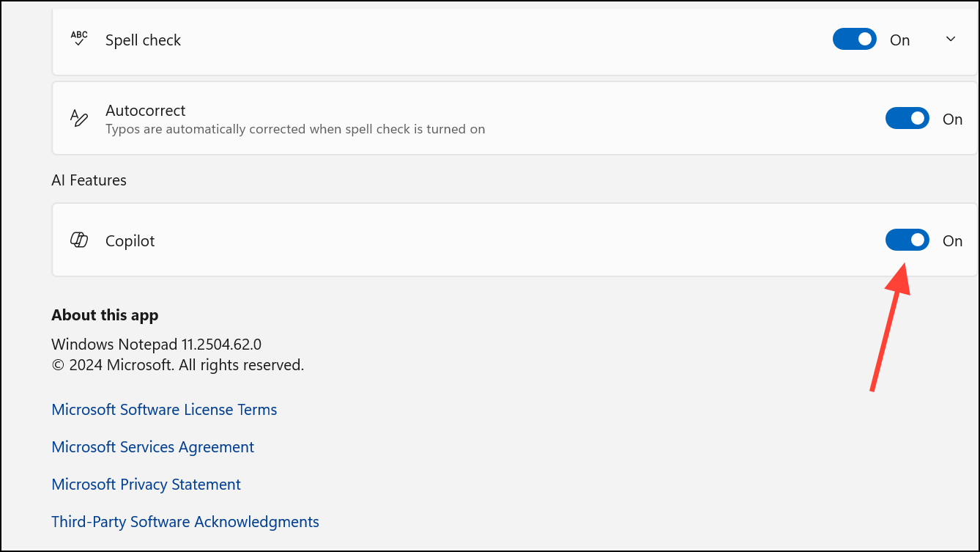Screen dimensions: 980x552
Task: Click the Windows Notepad version number text
Action: click(x=156, y=345)
